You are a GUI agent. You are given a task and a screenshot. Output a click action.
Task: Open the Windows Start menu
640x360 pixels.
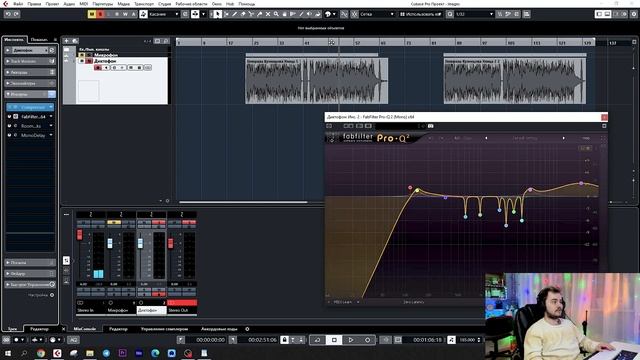(x=8, y=353)
